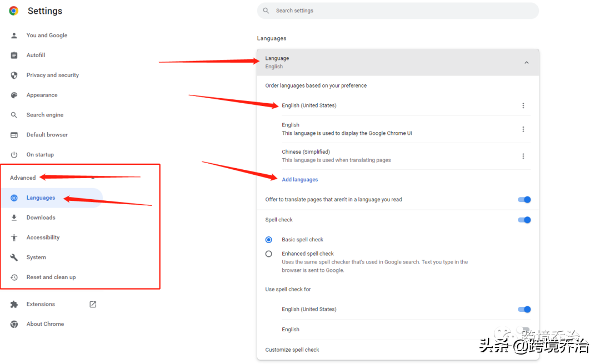Open On startup settings
Image resolution: width=600 pixels, height=364 pixels.
[x=40, y=155]
